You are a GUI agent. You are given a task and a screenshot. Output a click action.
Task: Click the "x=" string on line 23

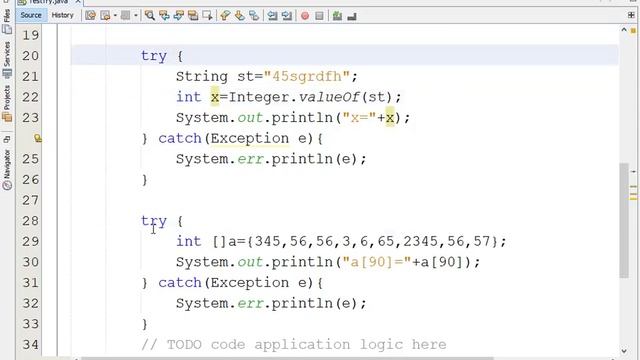[359, 118]
